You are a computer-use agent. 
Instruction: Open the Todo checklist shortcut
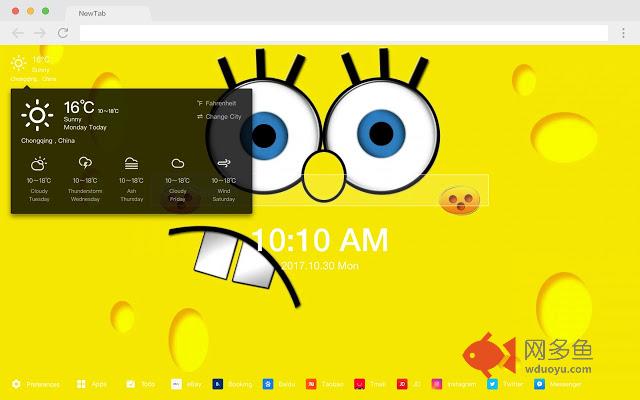coord(131,384)
